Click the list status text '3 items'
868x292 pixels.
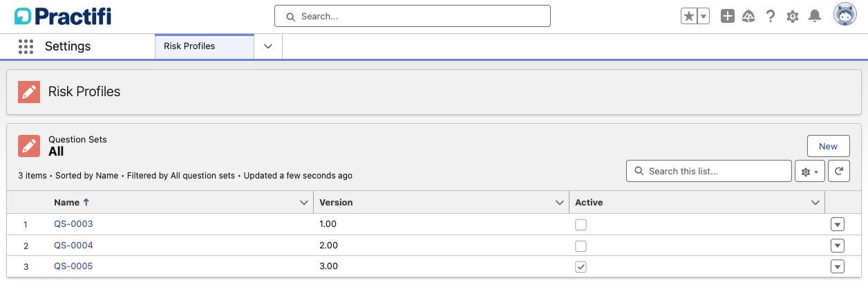[32, 176]
